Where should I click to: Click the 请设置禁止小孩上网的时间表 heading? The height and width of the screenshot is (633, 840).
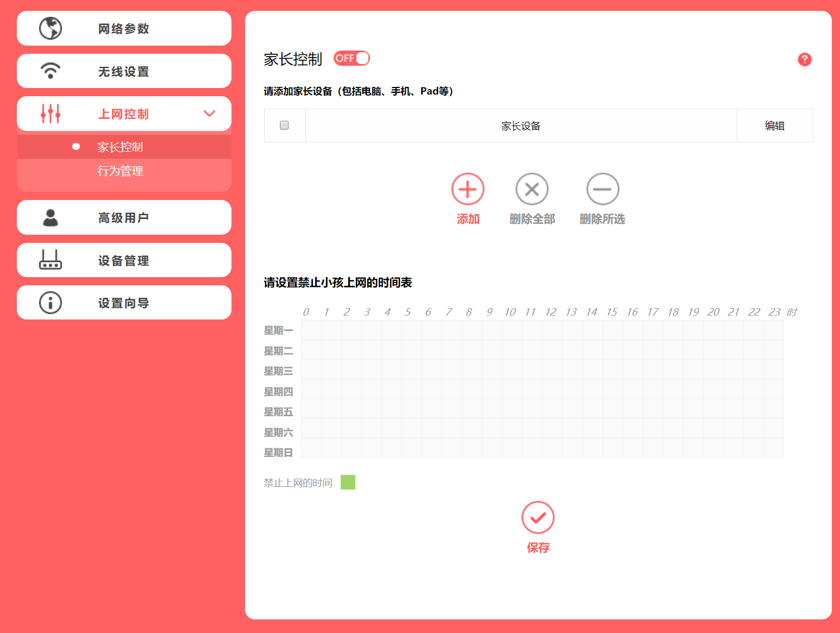click(338, 283)
